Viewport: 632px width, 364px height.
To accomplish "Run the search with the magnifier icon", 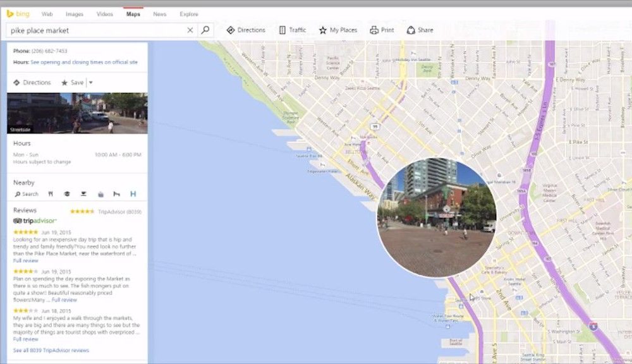I will (x=205, y=30).
